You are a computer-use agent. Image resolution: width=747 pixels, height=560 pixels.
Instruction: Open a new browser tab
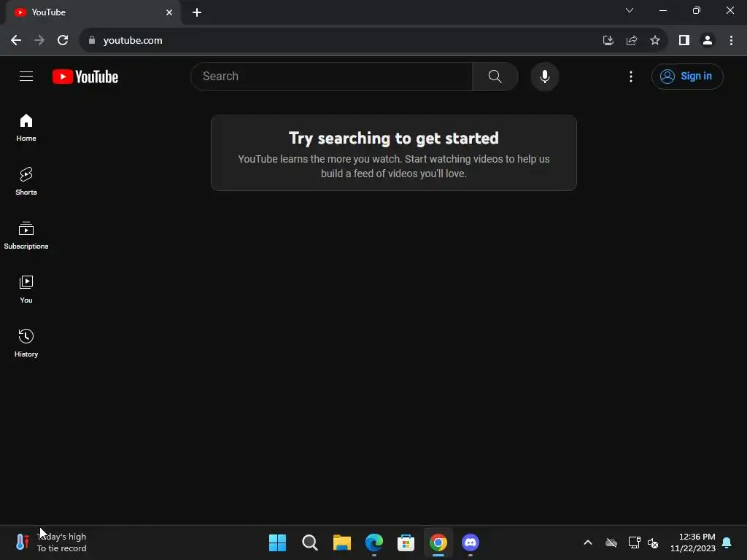[197, 12]
